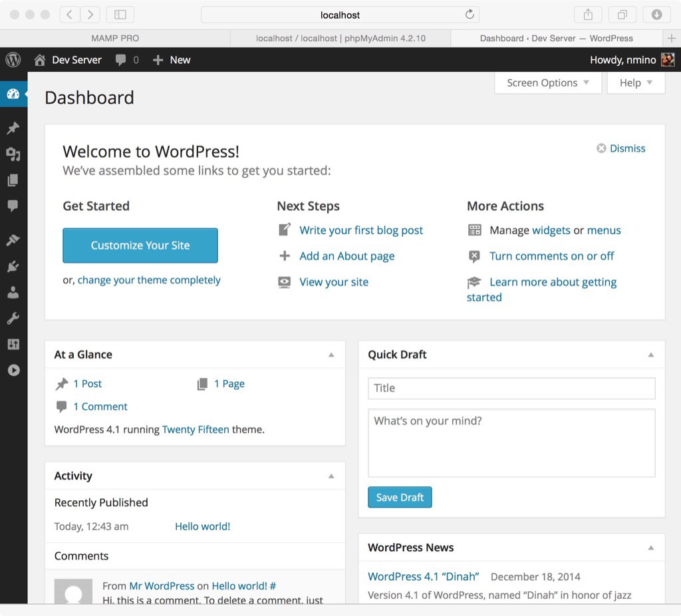Collapse the At a Glance widget
The width and height of the screenshot is (681, 616).
(x=331, y=355)
